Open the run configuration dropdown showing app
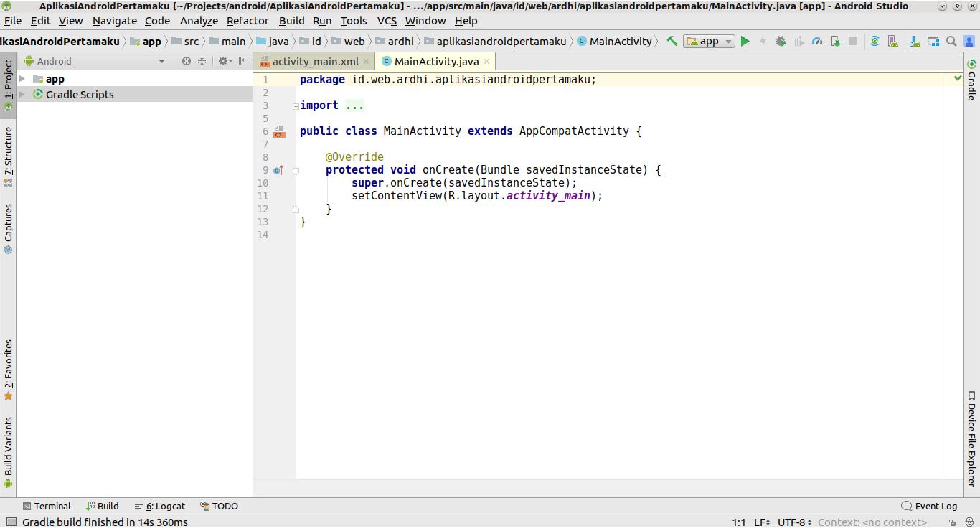This screenshot has width=980, height=531. (709, 41)
